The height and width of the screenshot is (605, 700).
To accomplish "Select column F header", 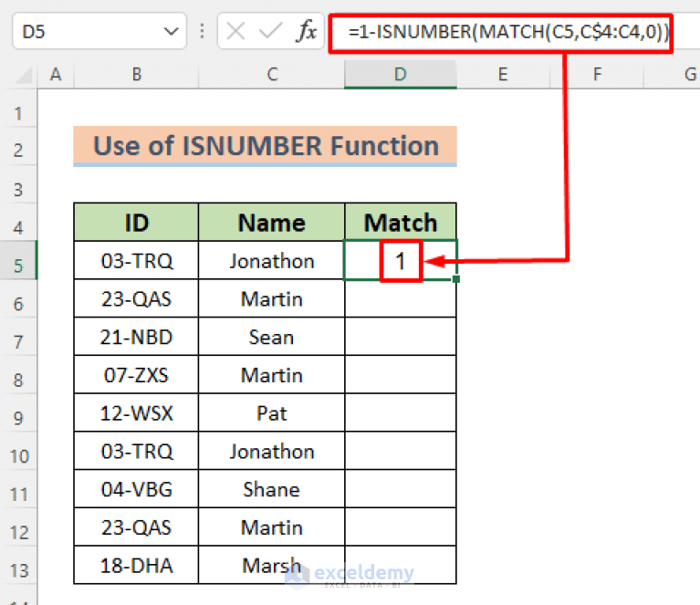I will point(597,75).
